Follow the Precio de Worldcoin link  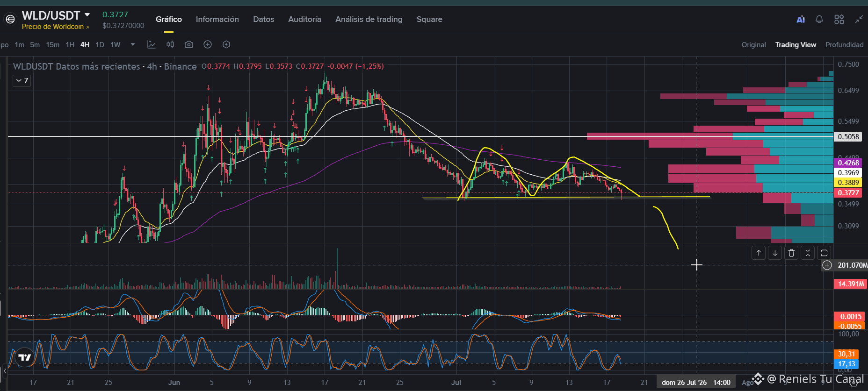[x=55, y=27]
